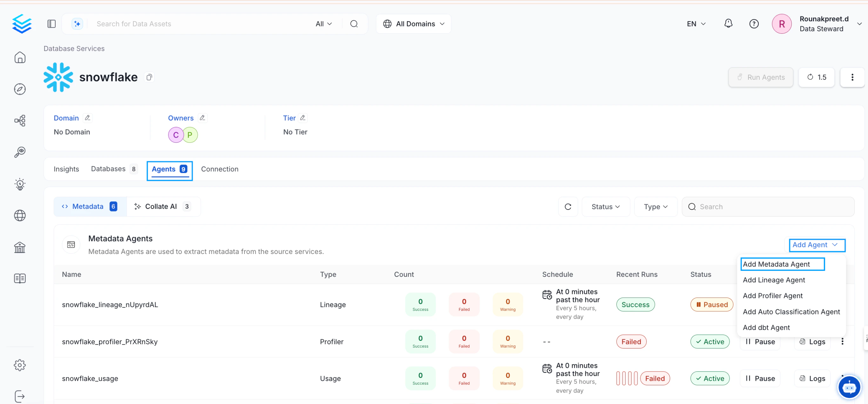The height and width of the screenshot is (404, 868).
Task: Choose Add Profiler Agent
Action: click(791, 296)
